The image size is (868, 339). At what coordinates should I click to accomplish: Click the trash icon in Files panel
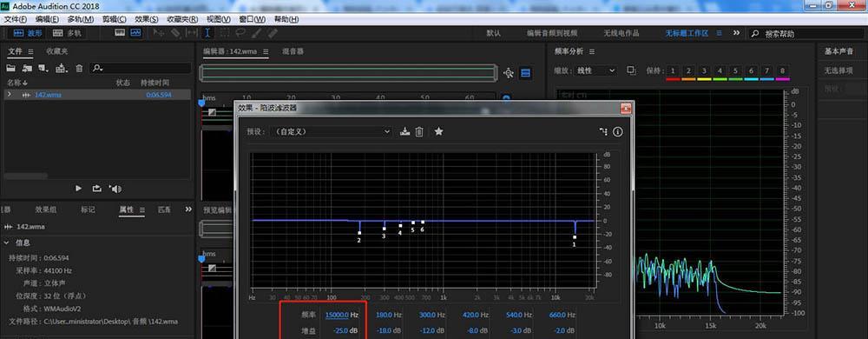coord(79,68)
